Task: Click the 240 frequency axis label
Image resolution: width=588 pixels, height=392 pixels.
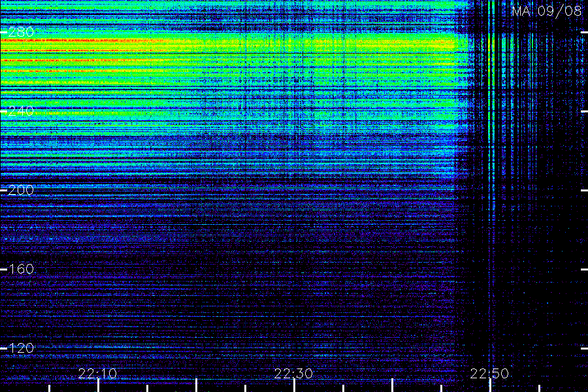Action: (21, 111)
